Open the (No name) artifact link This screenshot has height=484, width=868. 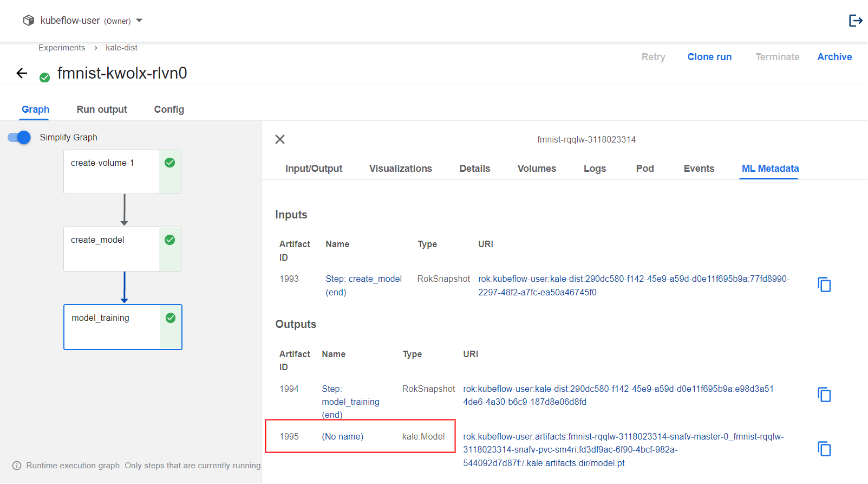(342, 437)
